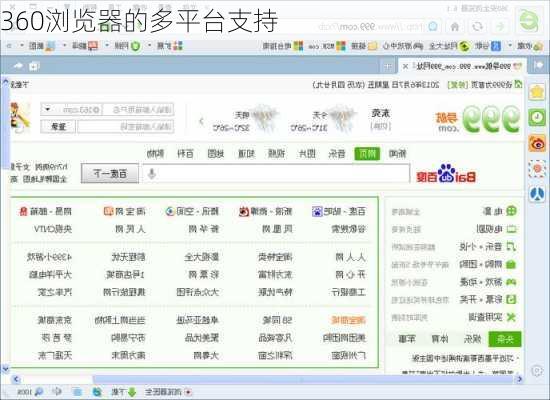Viewport: 550px width, 400px height.
Task: Switch to the 头条 news tab
Action: coord(505,339)
